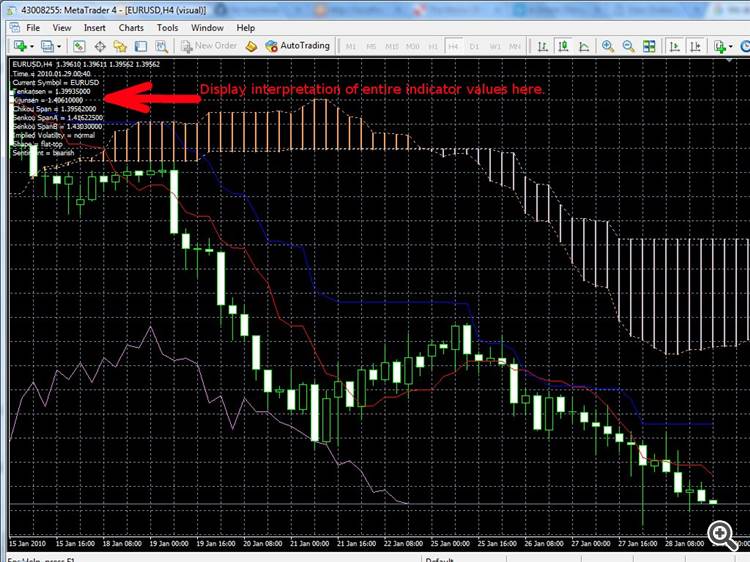The width and height of the screenshot is (750, 562).
Task: Open the MetaEditor yellow book icon
Action: pos(251,46)
